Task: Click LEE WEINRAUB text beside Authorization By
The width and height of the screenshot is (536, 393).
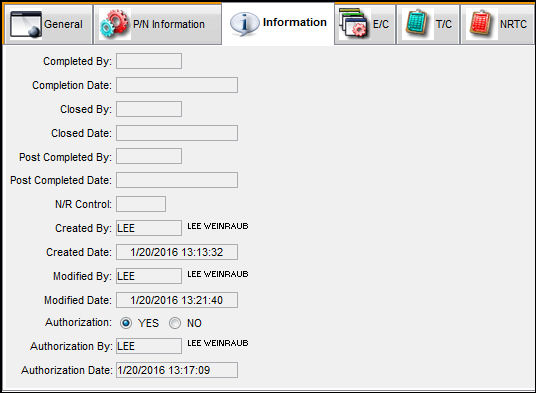Action: tap(218, 343)
